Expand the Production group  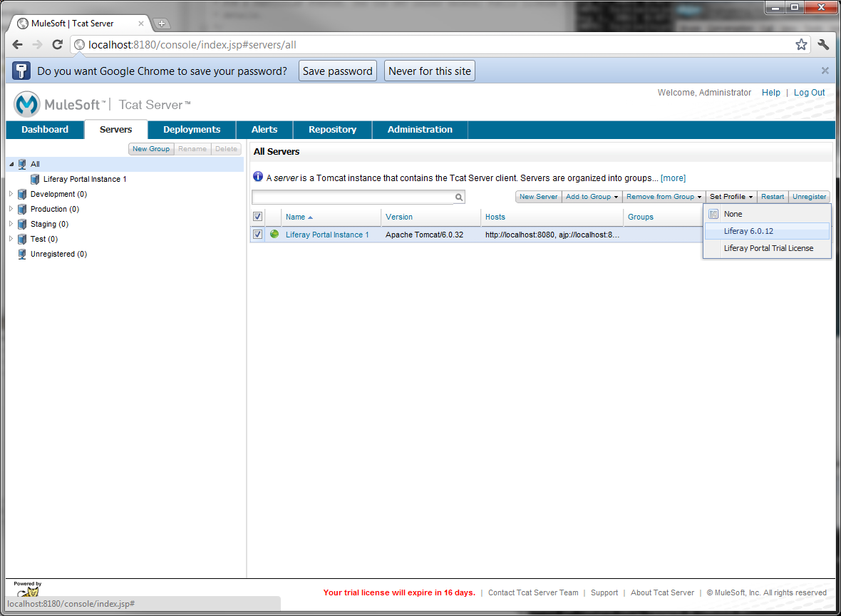click(12, 210)
